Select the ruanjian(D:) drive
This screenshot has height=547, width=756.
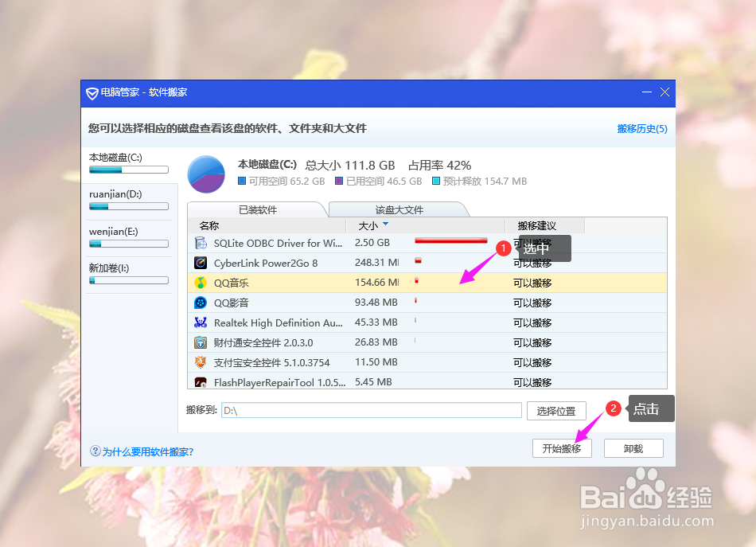(129, 200)
